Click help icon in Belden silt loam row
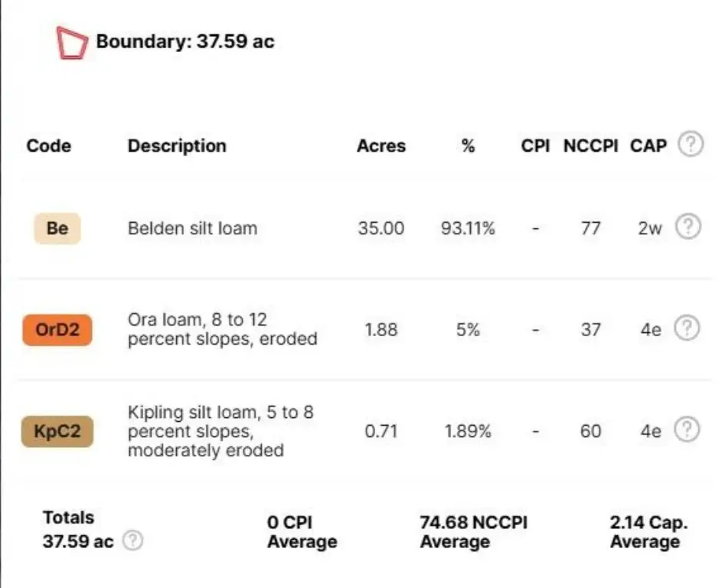The width and height of the screenshot is (728, 588). point(687,227)
